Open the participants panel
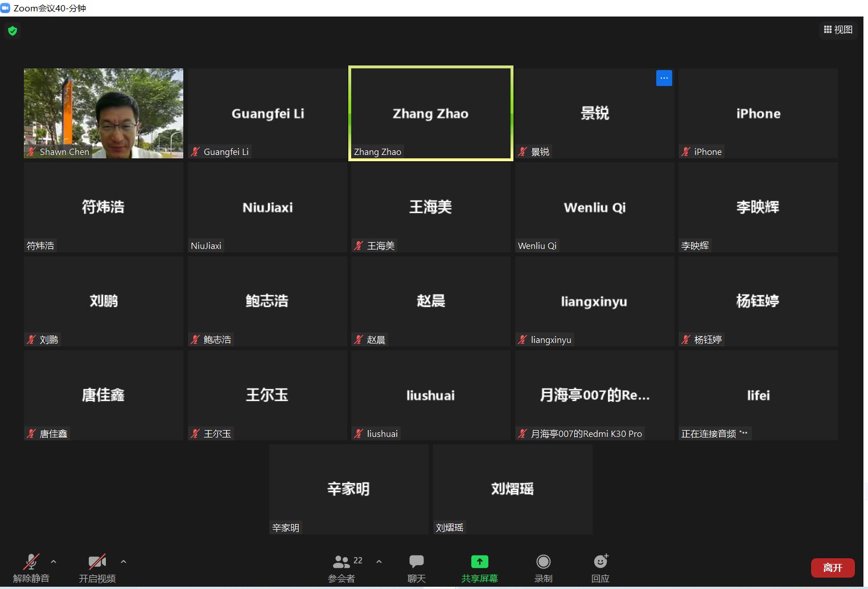The image size is (868, 589). tap(342, 568)
